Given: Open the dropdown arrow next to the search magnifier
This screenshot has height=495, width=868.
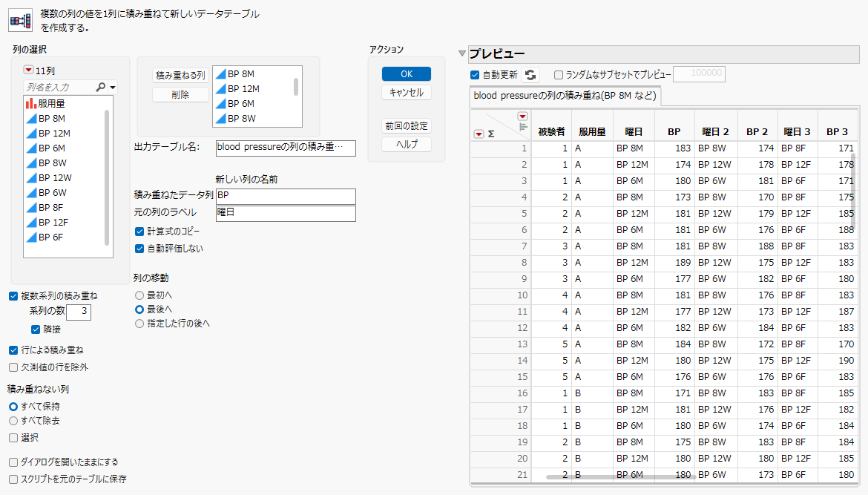Looking at the screenshot, I should coord(113,88).
